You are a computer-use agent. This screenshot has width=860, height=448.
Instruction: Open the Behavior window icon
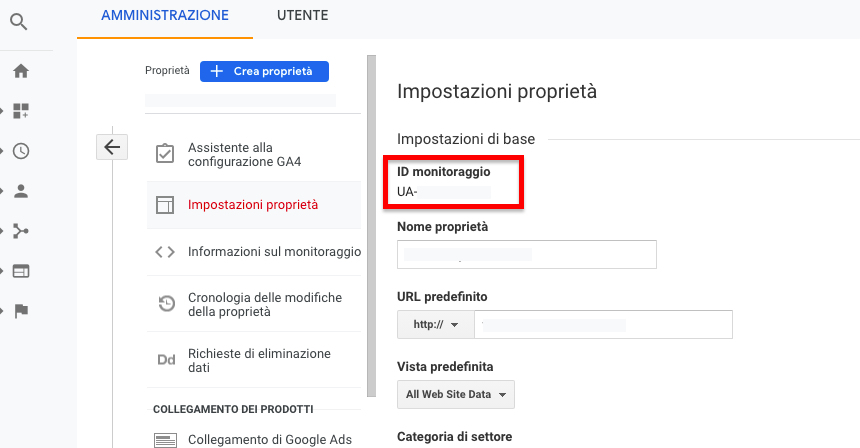point(21,271)
